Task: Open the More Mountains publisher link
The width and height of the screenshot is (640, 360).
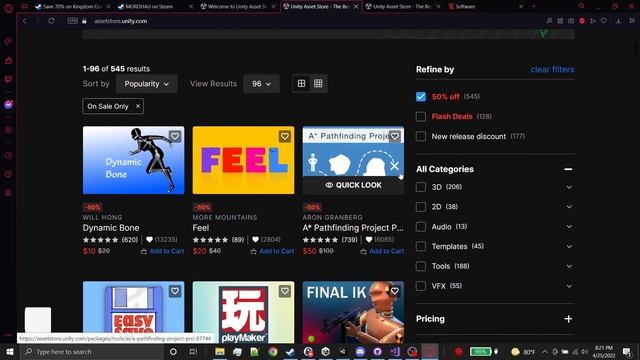Action: tap(225, 218)
